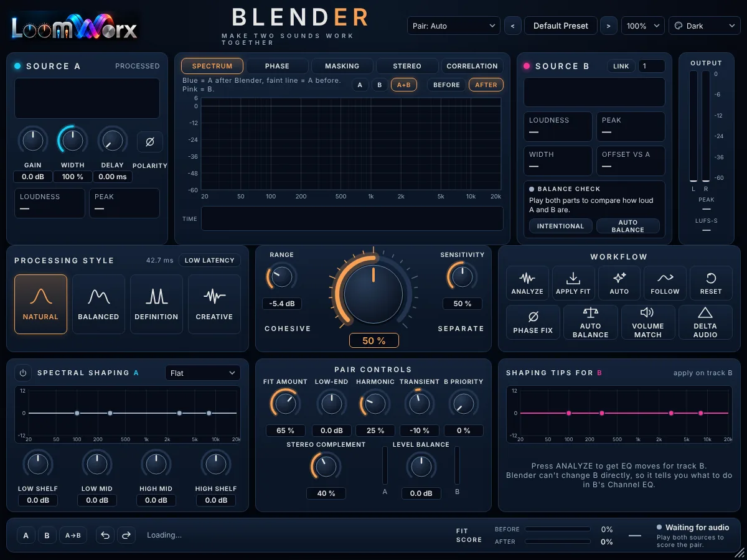
Task: Open the Flat spectral shaping preset dropdown
Action: click(202, 373)
